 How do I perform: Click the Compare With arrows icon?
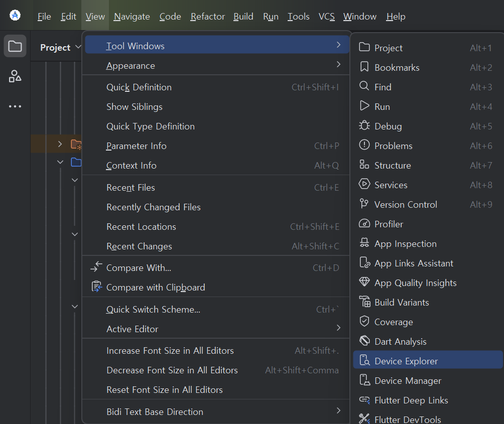[x=96, y=266]
